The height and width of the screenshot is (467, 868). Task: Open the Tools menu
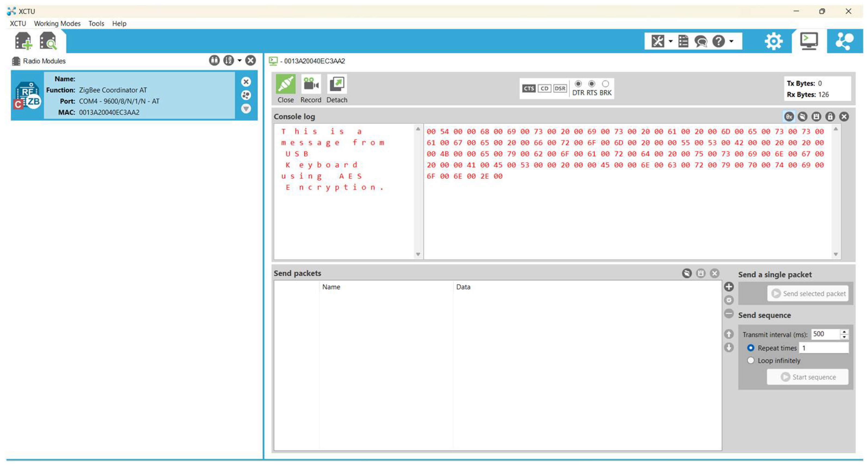[x=96, y=24]
